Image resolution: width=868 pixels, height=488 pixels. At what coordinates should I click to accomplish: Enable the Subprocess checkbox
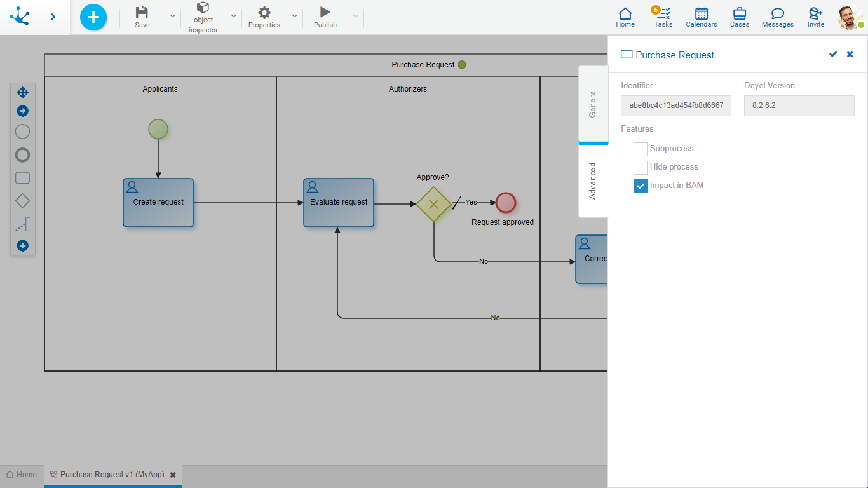point(641,149)
